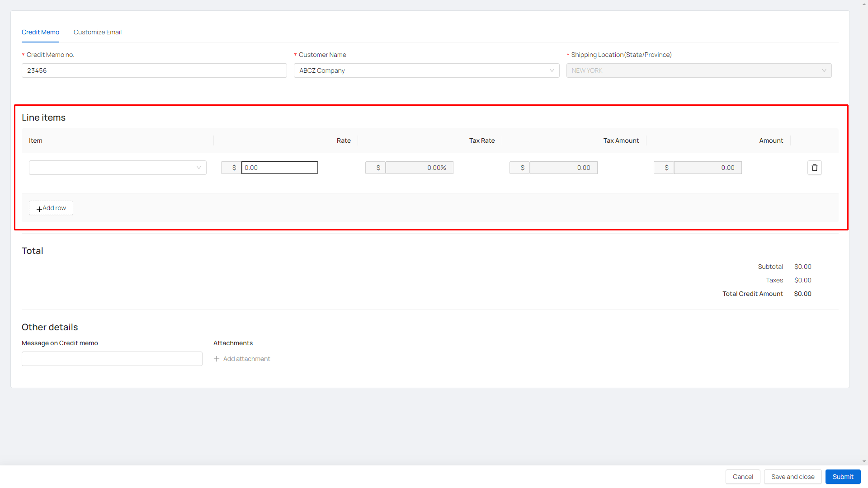Viewport: 868px width, 488px height.
Task: Click the Tax Rate percentage field
Action: click(419, 168)
